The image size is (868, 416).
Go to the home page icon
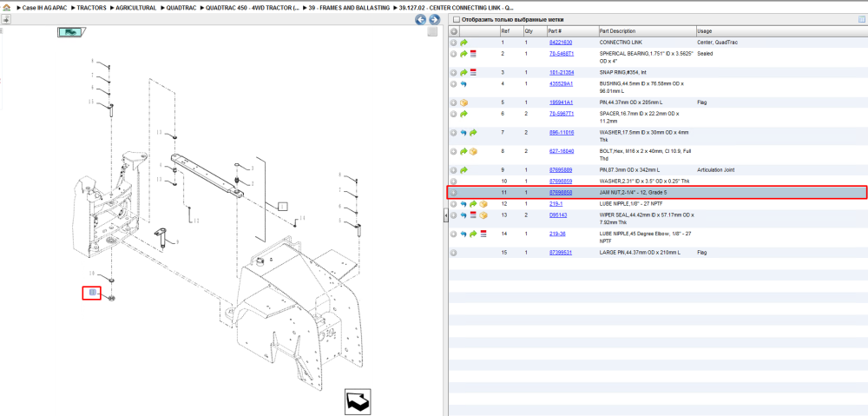click(7, 9)
